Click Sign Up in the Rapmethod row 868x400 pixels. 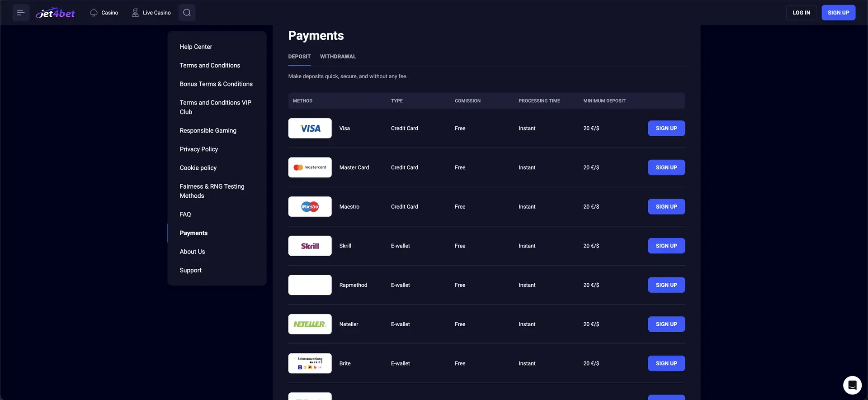coord(666,285)
